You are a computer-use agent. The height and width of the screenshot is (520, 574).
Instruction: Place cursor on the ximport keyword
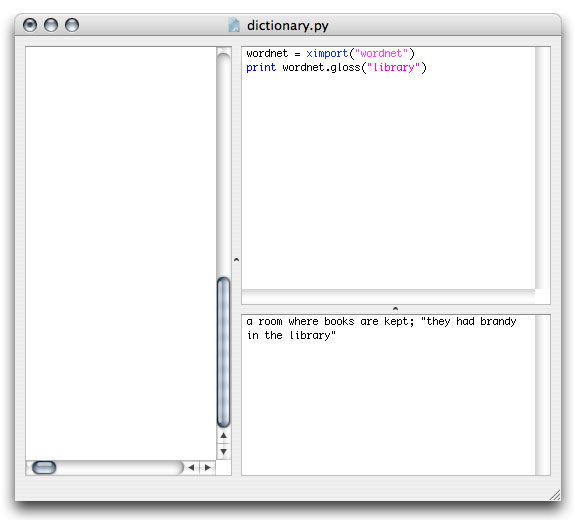pyautogui.click(x=327, y=53)
